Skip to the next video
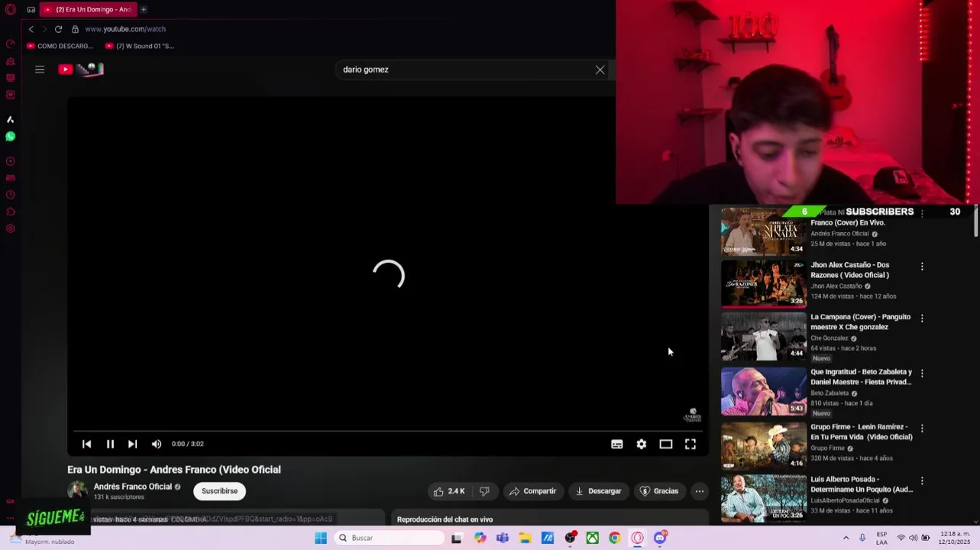Image resolution: width=980 pixels, height=550 pixels. pos(132,444)
